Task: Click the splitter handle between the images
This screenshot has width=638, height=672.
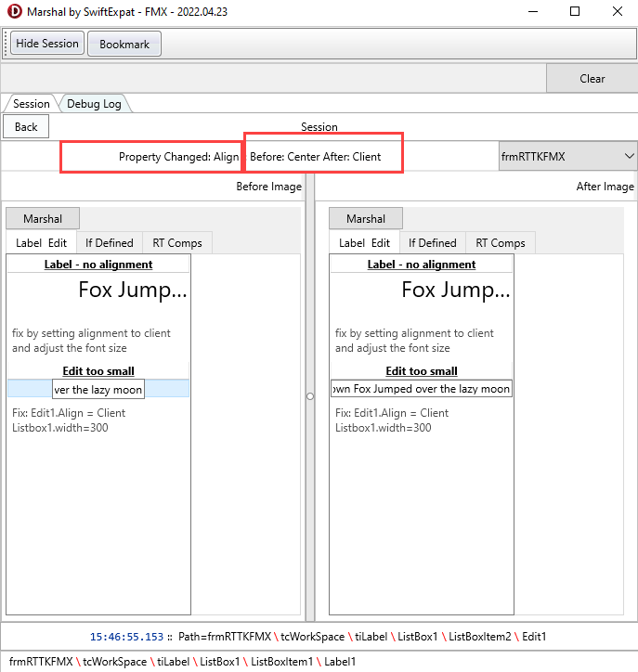Action: click(310, 395)
